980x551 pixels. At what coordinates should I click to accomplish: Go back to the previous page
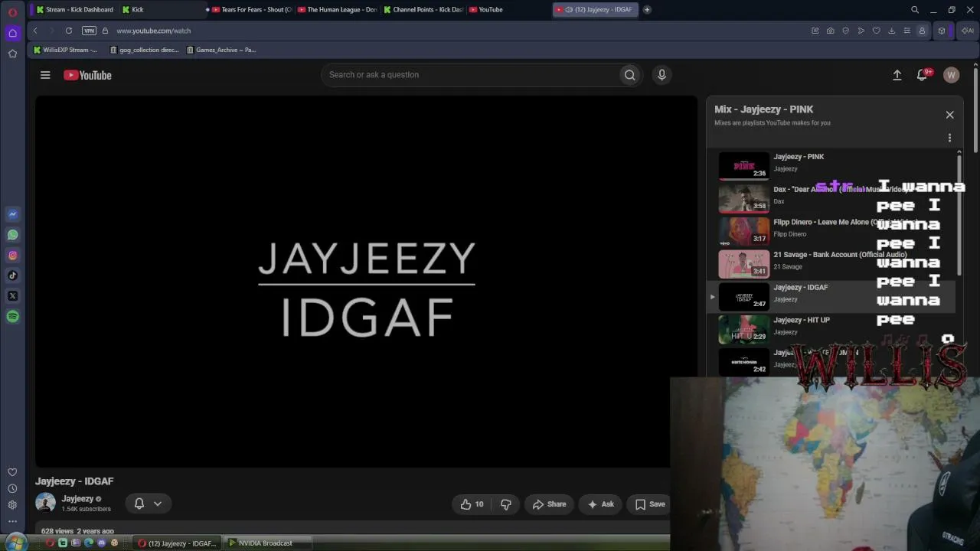click(x=35, y=31)
